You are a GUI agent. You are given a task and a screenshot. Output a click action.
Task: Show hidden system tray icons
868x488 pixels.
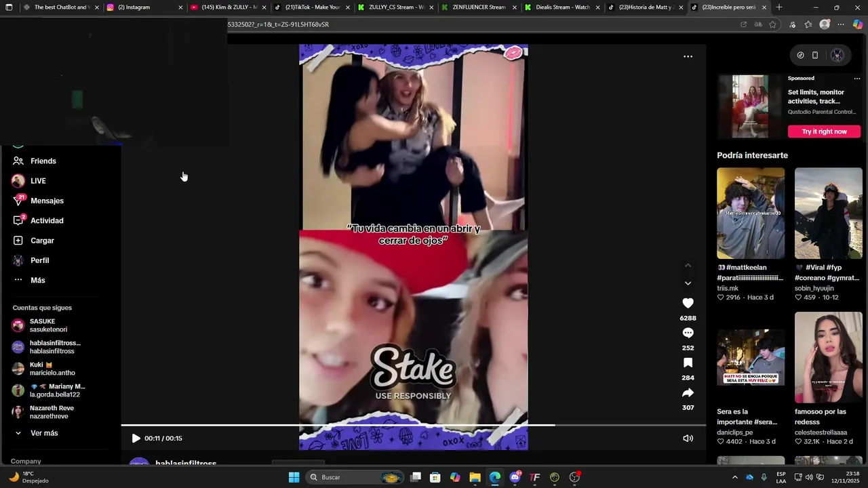point(734,477)
